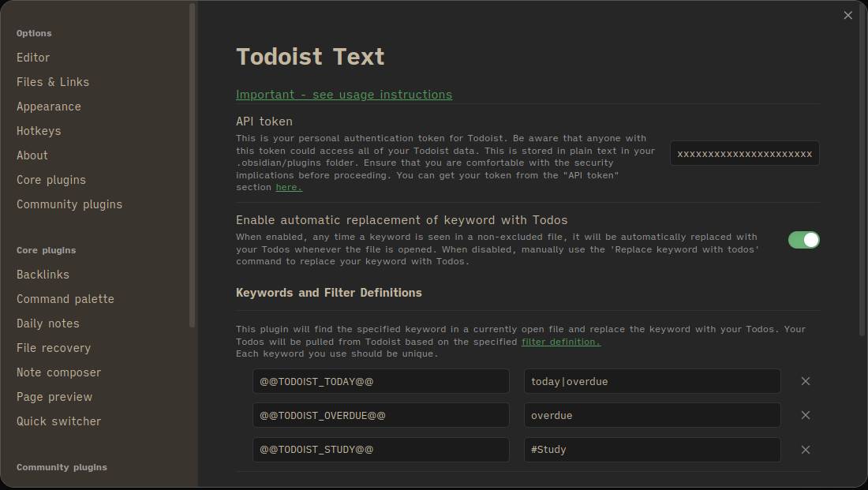Remove the @@TODOIST_STUDY@@ keyword row
The image size is (868, 490).
click(806, 449)
